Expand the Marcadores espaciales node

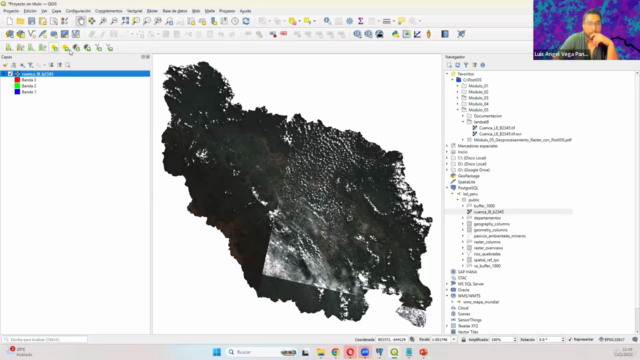click(447, 146)
